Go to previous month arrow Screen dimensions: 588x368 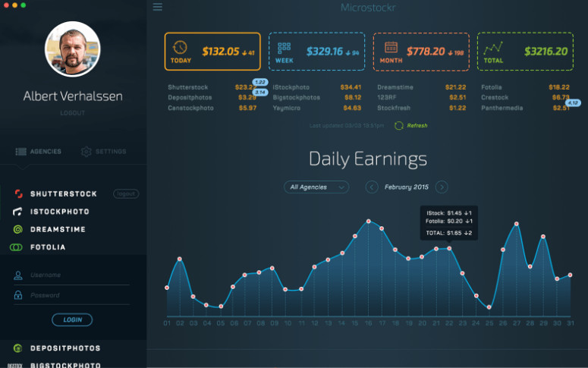[x=372, y=187]
